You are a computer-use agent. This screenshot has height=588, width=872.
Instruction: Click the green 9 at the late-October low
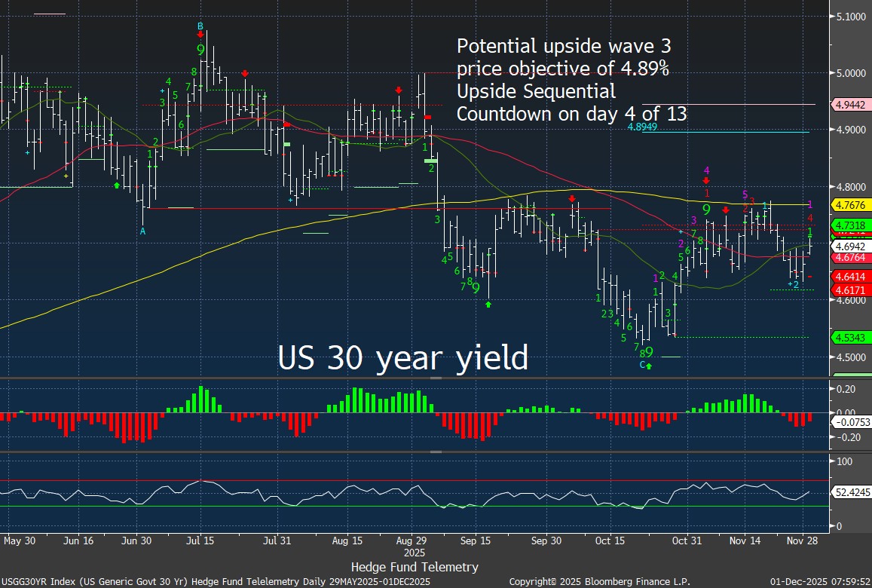click(648, 353)
